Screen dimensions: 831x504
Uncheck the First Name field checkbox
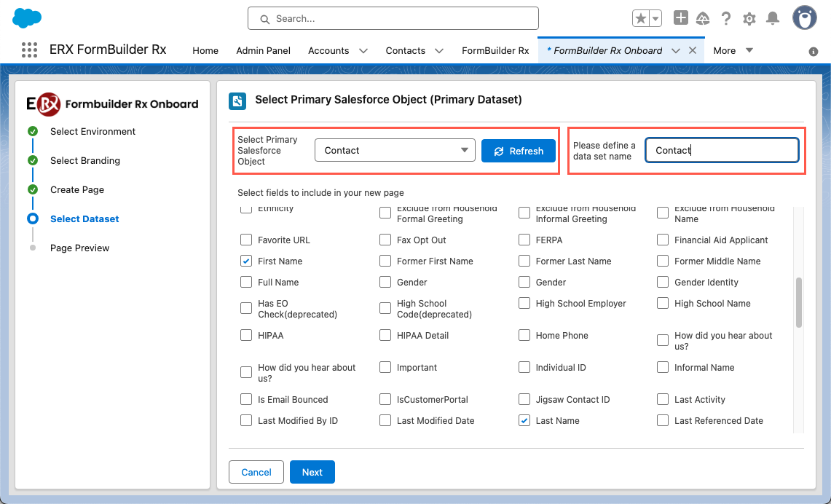pos(246,261)
